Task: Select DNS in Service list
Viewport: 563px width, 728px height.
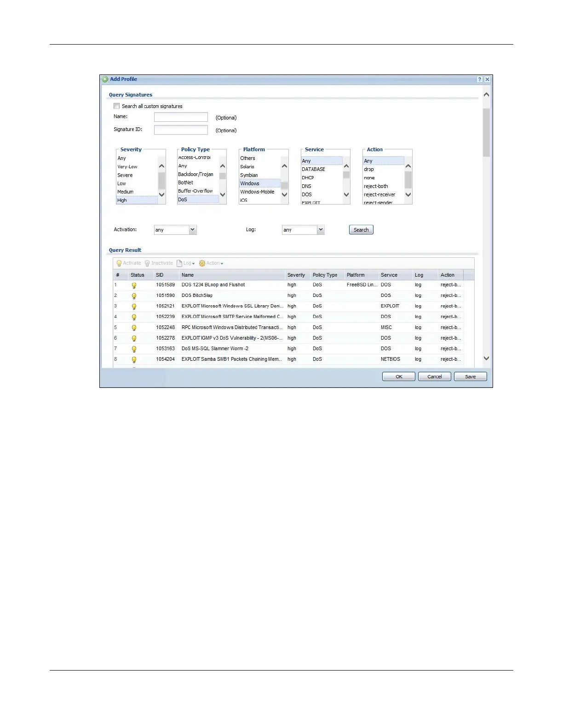Action: point(322,186)
